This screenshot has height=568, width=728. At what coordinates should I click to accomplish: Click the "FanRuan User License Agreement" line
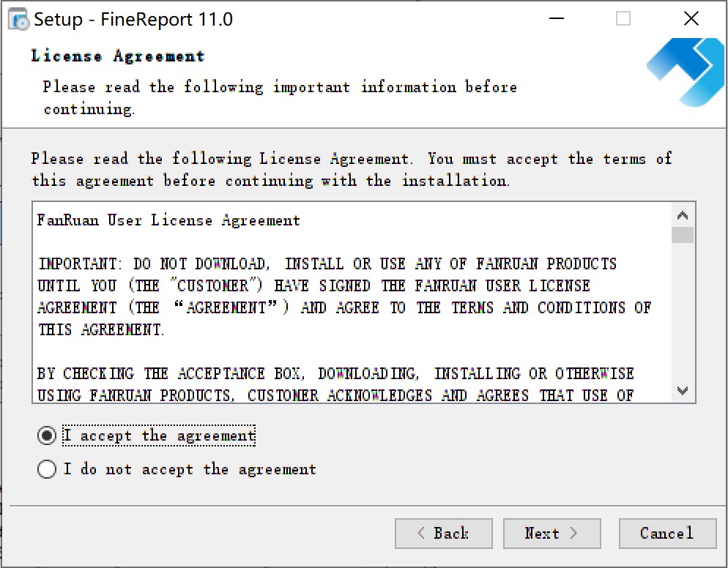point(169,220)
